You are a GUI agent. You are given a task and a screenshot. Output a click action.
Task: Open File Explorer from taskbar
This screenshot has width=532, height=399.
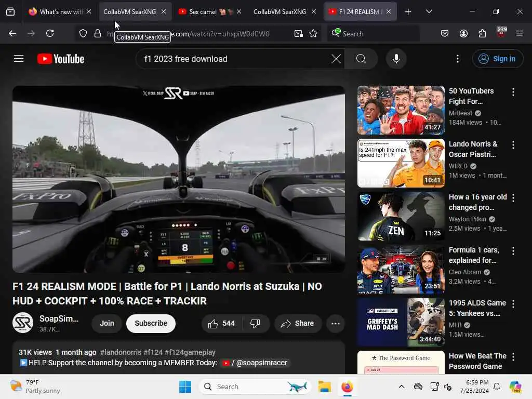tap(324, 387)
